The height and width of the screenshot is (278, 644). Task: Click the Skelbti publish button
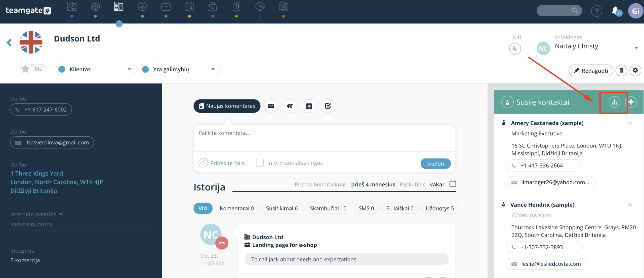click(435, 163)
